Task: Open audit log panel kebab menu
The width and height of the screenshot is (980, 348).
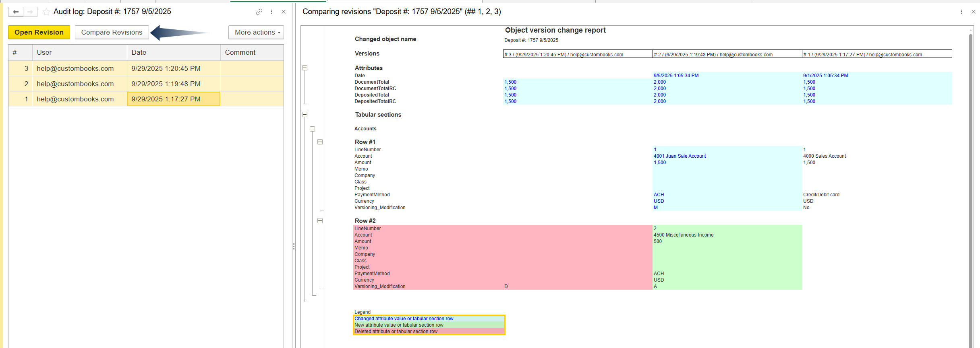Action: (271, 12)
